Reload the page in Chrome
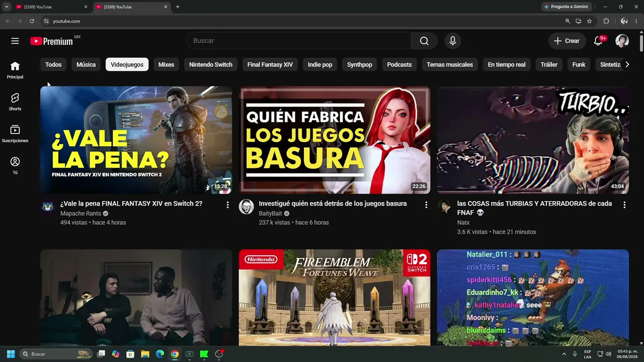The image size is (644, 362). click(32, 21)
